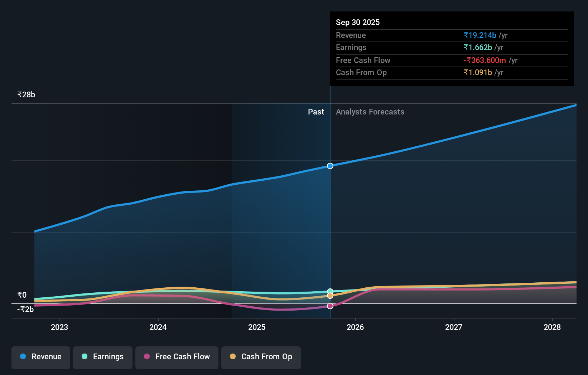Toggle the Revenue series visibility
This screenshot has width=588, height=375.
40,357
